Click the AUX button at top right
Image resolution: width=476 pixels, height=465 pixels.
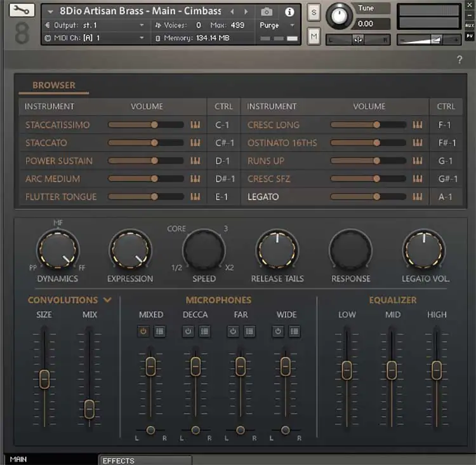(x=469, y=25)
